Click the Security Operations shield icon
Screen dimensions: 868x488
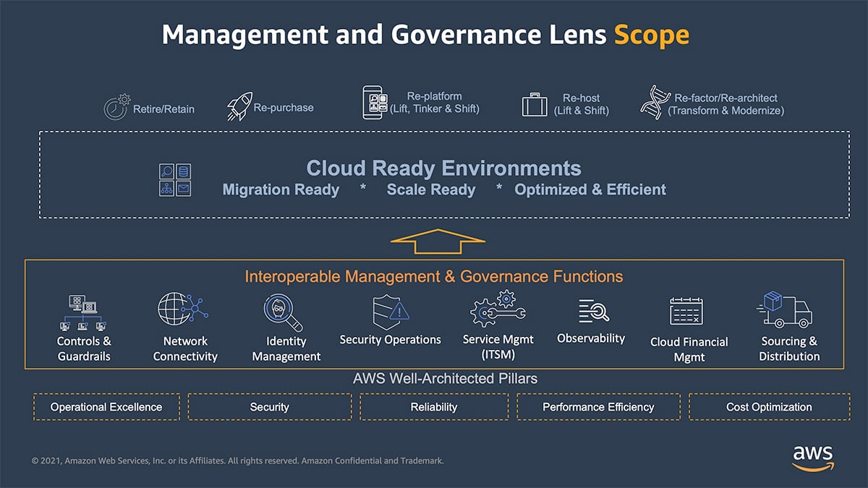coord(391,312)
